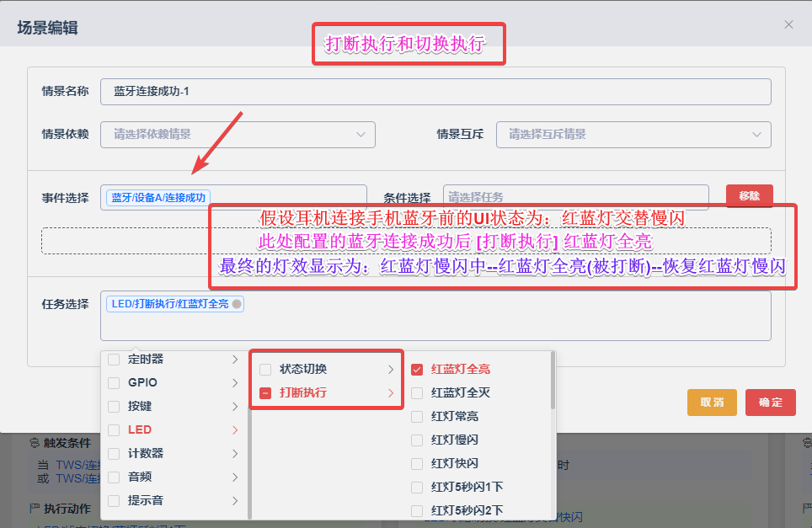Viewport: 812px width, 528px height.
Task: Check the 红灯常亮 option
Action: coord(417,417)
